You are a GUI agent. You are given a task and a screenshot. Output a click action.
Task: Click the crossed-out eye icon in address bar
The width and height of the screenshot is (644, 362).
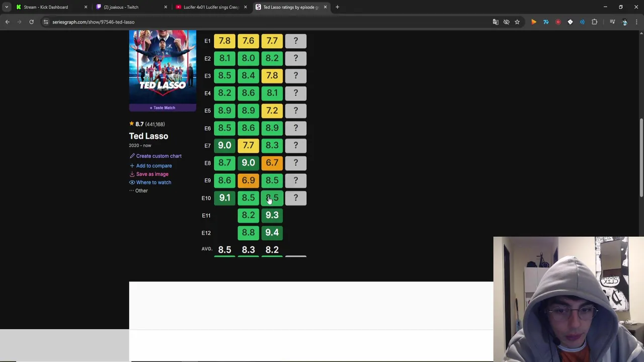506,22
